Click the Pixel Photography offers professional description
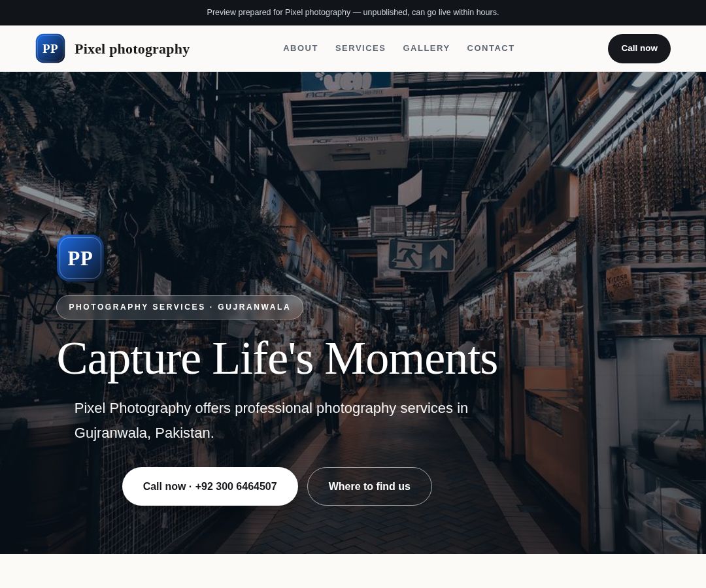The height and width of the screenshot is (588, 706). (271, 420)
